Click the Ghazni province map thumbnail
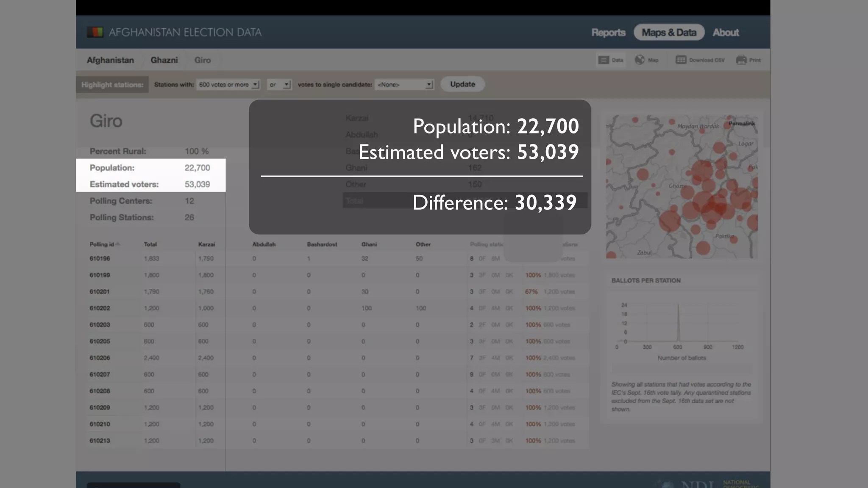Screen dimensions: 868x488 click(682, 186)
